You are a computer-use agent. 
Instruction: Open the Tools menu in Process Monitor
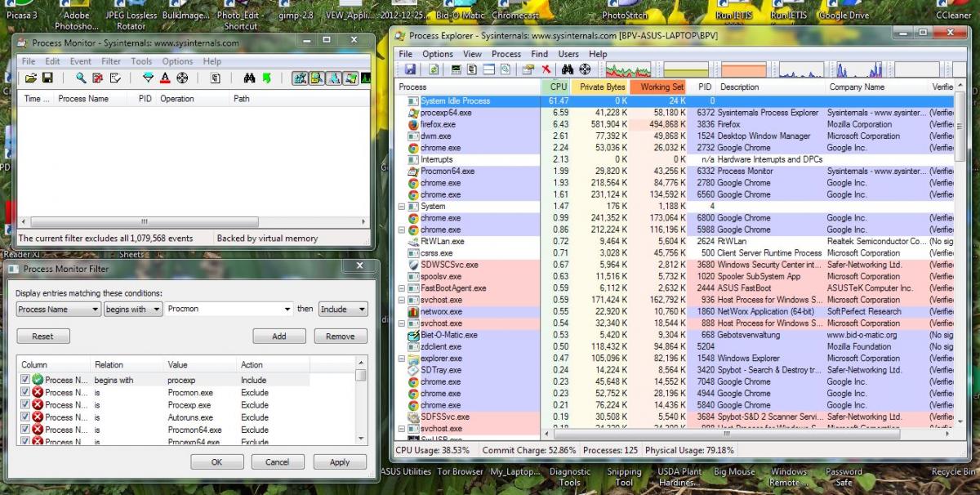141,61
